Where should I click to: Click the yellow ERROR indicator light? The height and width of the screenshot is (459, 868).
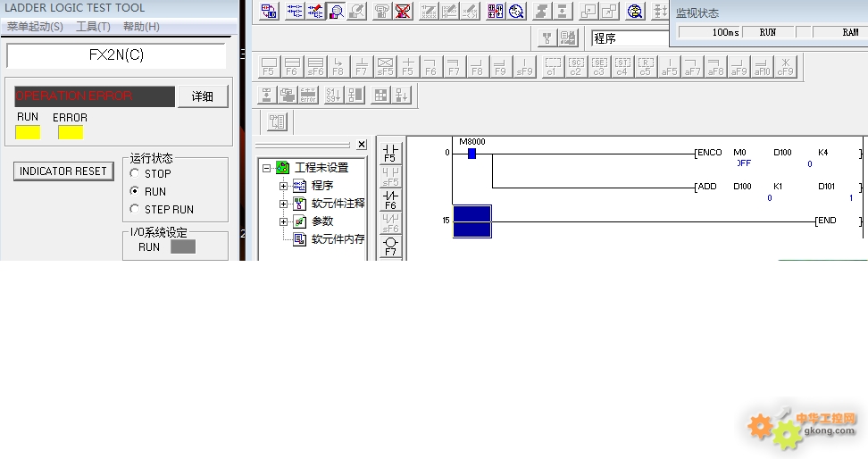(x=71, y=132)
